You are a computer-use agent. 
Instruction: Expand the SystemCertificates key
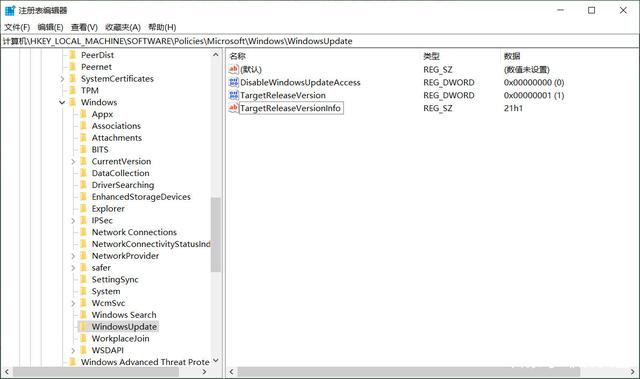tap(62, 79)
